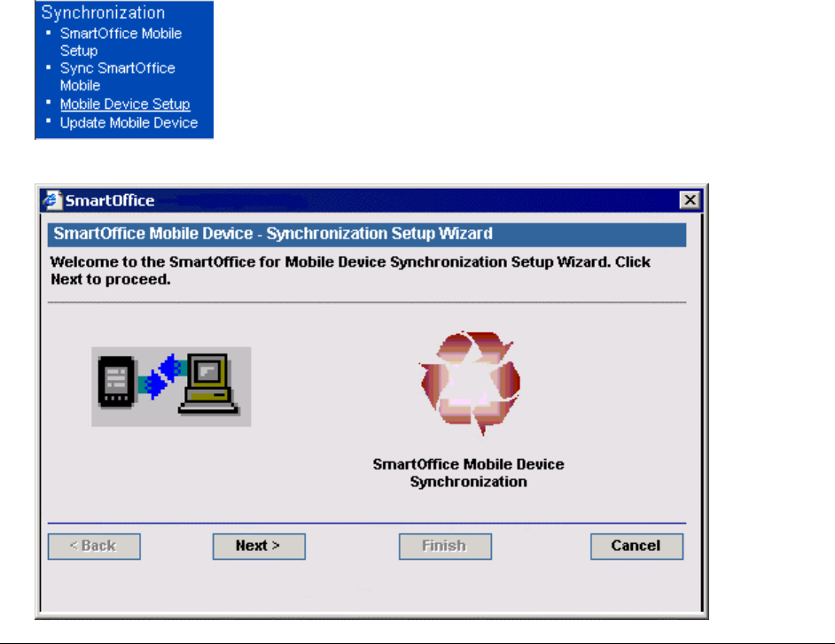This screenshot has width=835, height=644.
Task: Click the disabled < Back button
Action: (x=94, y=546)
